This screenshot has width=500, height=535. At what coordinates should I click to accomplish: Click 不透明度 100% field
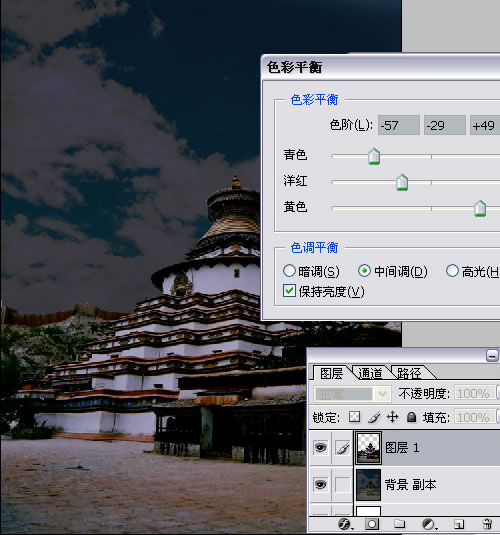tap(475, 393)
